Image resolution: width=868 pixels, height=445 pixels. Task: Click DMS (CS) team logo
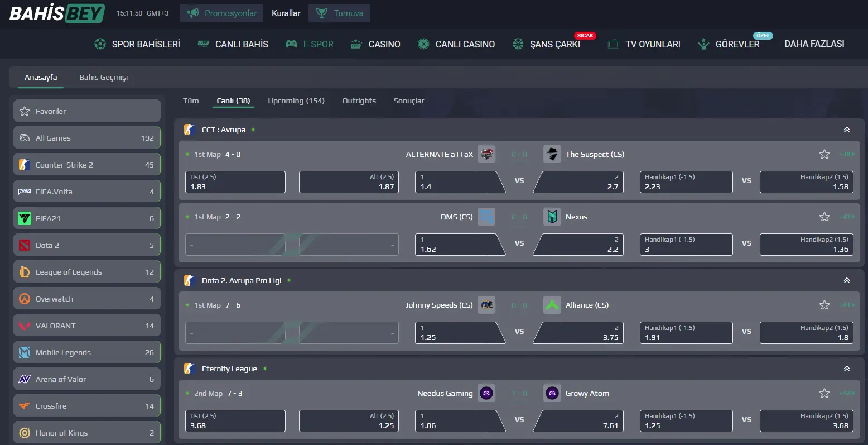(x=486, y=217)
